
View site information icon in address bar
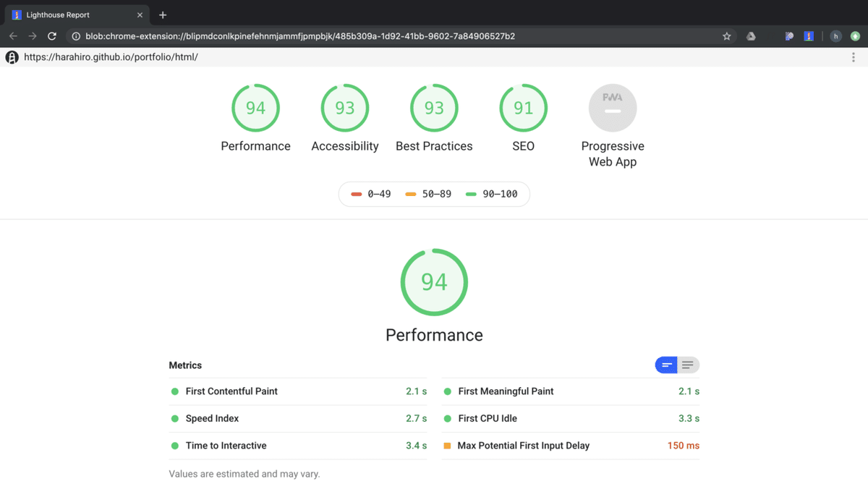click(x=76, y=36)
